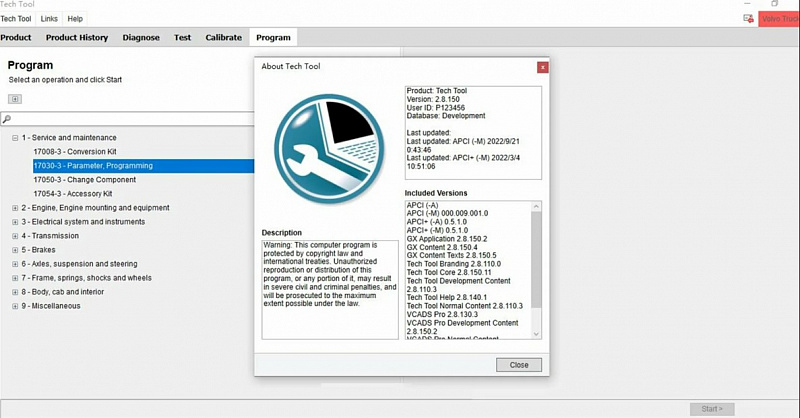800x418 pixels.
Task: Select 17008-3 - Conversion Kit operation
Action: (75, 152)
